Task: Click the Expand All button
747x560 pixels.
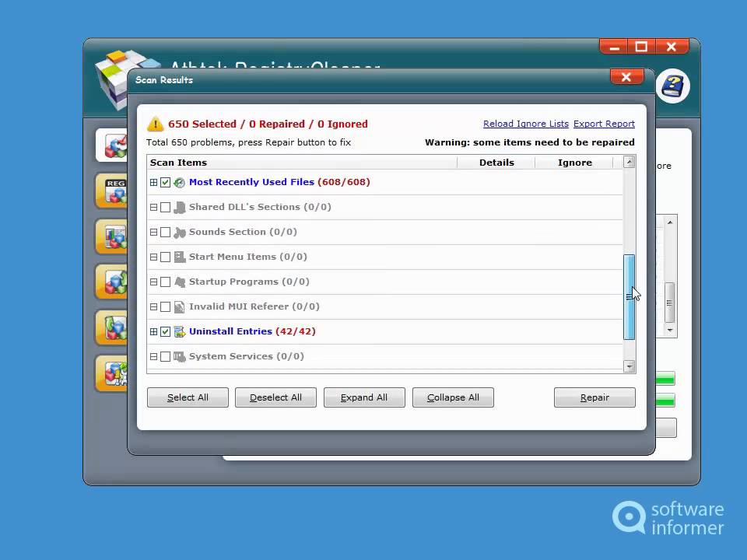Action: [364, 397]
